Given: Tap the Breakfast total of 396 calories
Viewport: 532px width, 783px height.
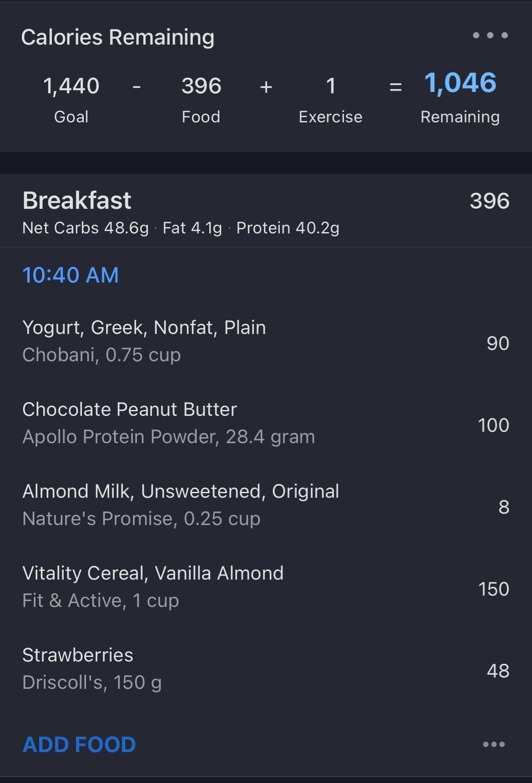Looking at the screenshot, I should click(489, 201).
